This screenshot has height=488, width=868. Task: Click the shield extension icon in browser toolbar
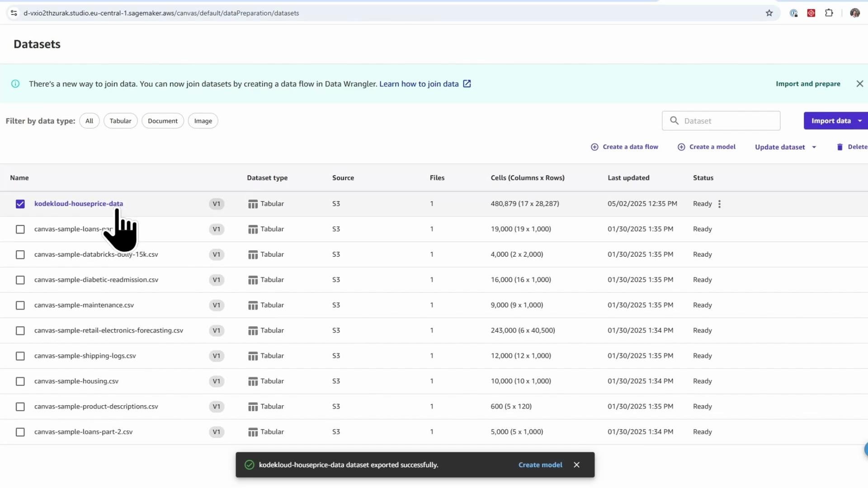coord(793,13)
